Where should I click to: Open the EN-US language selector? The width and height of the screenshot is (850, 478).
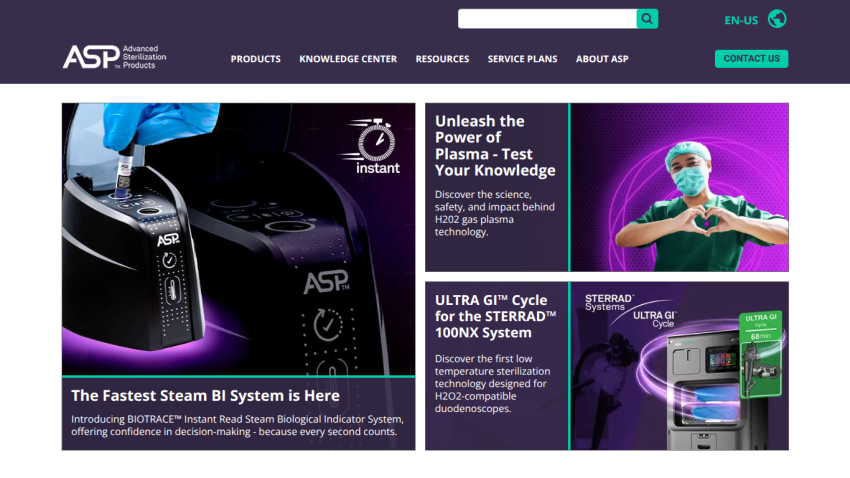tap(741, 21)
